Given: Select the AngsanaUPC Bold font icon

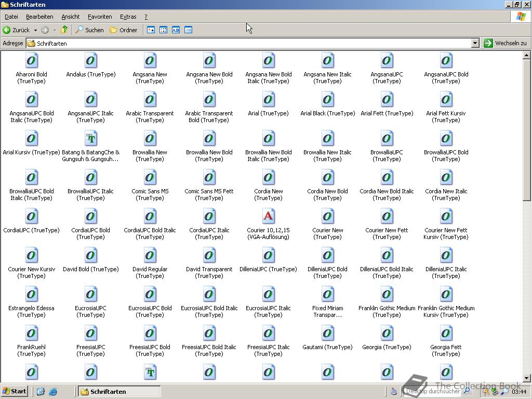Looking at the screenshot, I should [446, 61].
